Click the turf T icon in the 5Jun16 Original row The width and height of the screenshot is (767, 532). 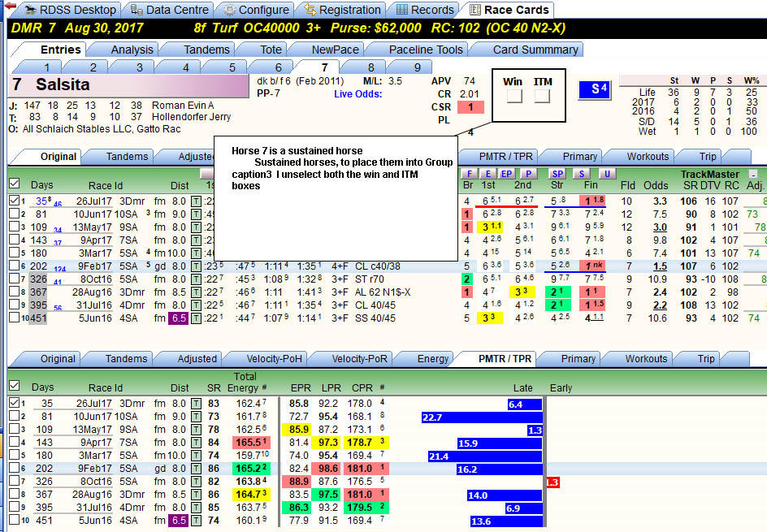(196, 318)
